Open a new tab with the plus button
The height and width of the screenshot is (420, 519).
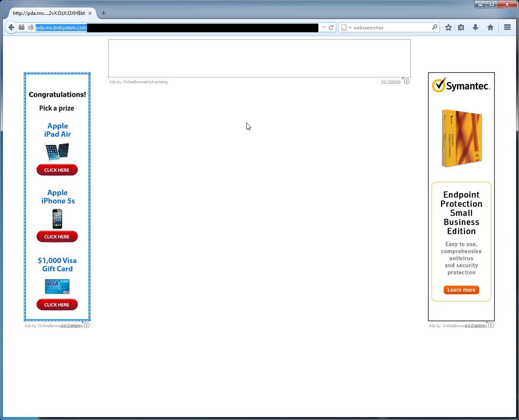click(103, 13)
